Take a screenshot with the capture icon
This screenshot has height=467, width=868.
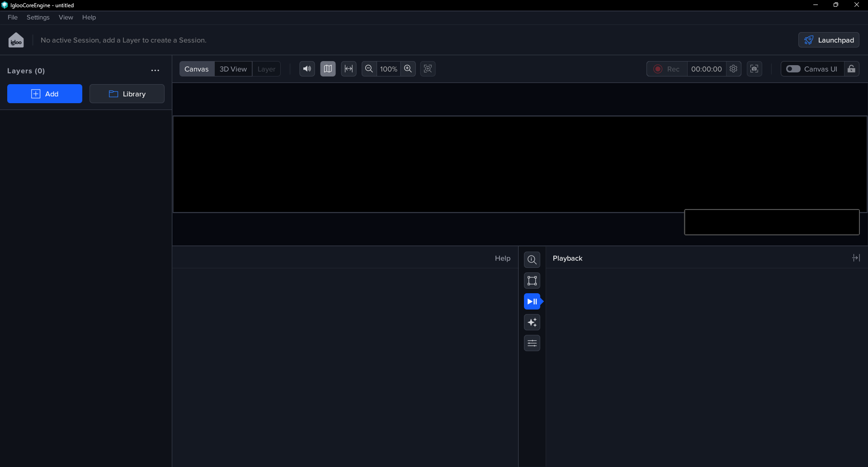(754, 69)
